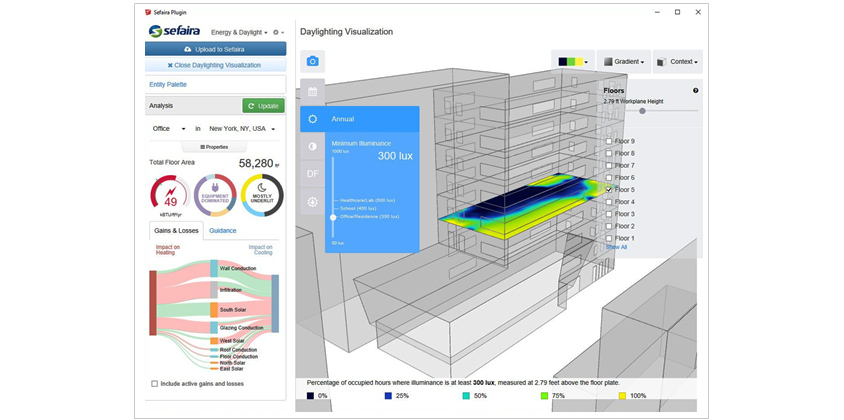Click the Roof Conduction flow label
Viewport: 844px width, 420px height.
point(238,350)
